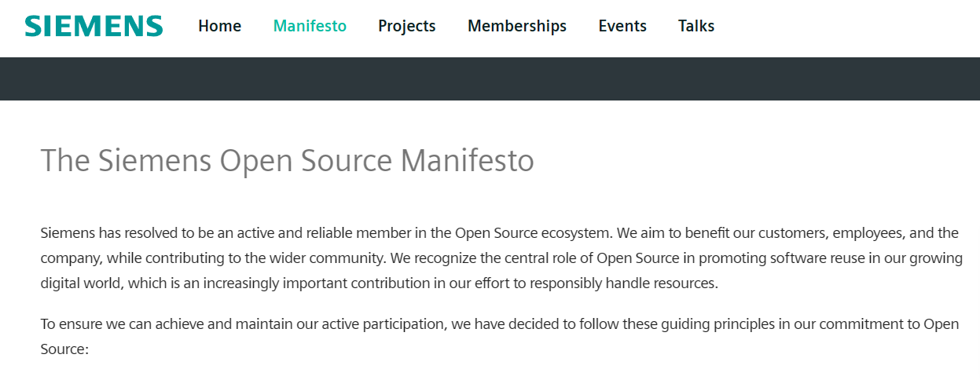Click the Siemens logo
The width and height of the screenshot is (980, 380).
coord(94,26)
